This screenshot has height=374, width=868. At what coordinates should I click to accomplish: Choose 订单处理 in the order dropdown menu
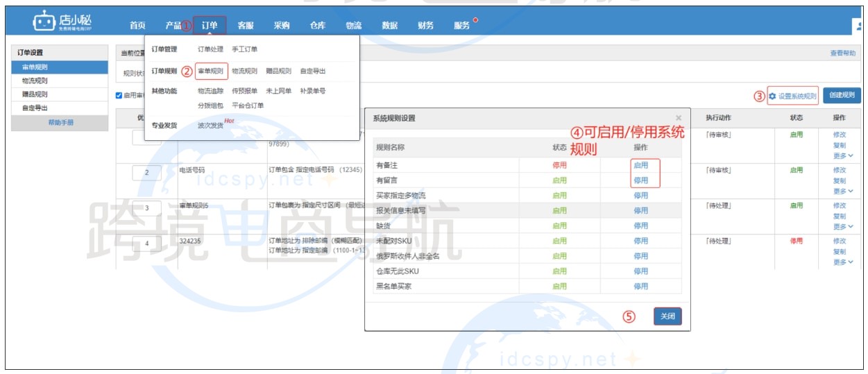point(210,49)
